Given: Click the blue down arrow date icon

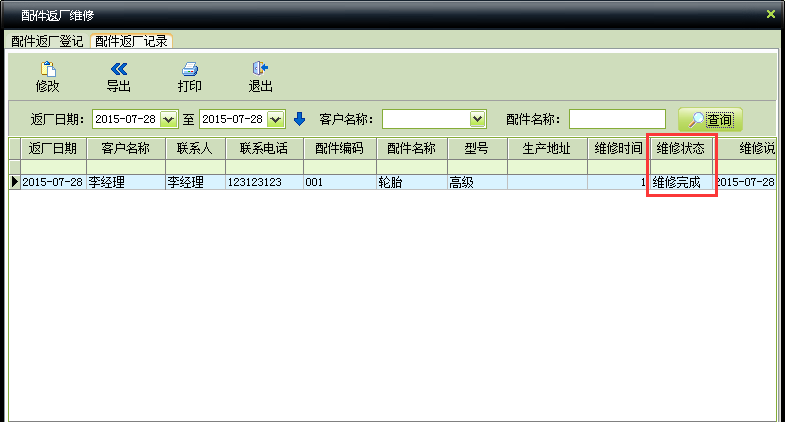Looking at the screenshot, I should point(299,119).
